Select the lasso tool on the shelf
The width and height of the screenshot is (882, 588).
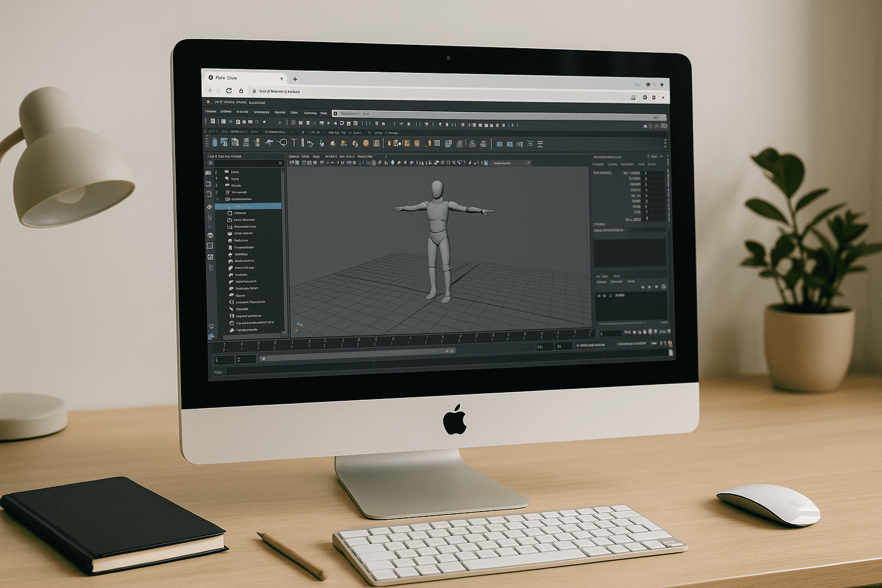282,142
